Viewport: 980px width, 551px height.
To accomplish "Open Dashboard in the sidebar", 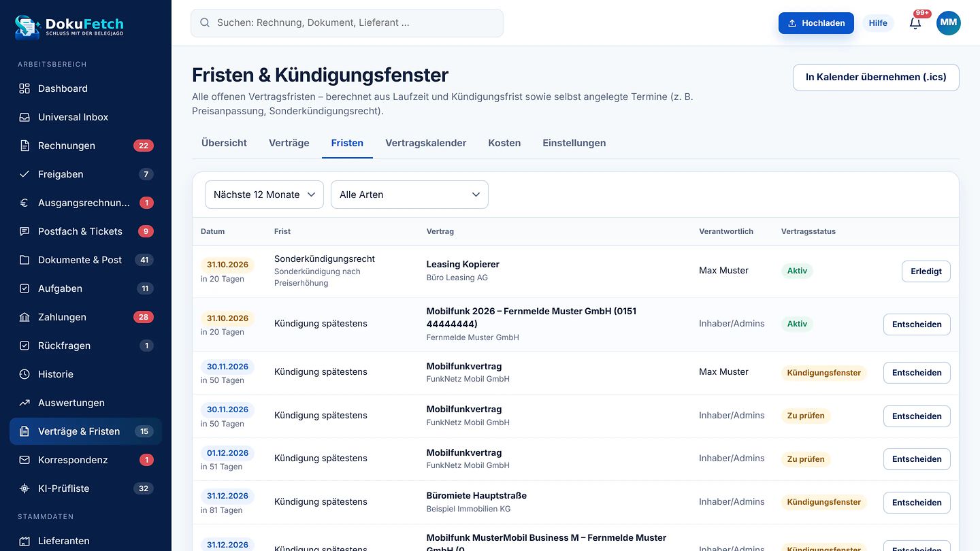I will [86, 88].
